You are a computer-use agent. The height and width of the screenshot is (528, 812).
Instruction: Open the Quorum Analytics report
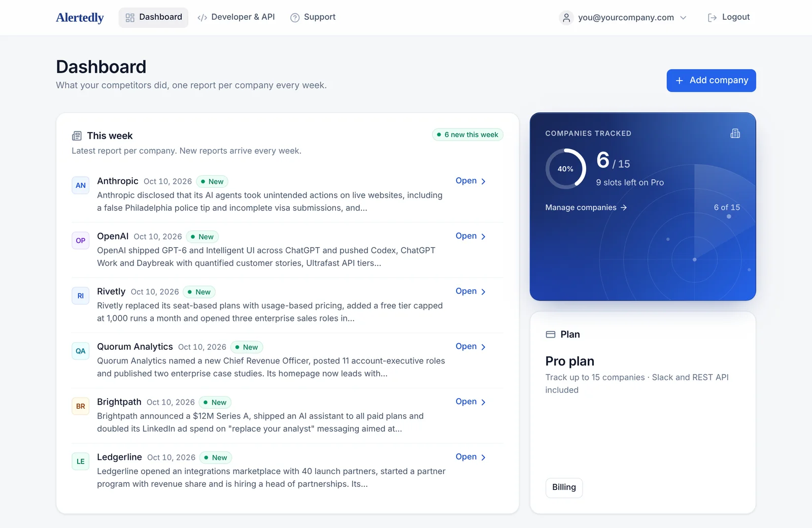[x=470, y=347]
